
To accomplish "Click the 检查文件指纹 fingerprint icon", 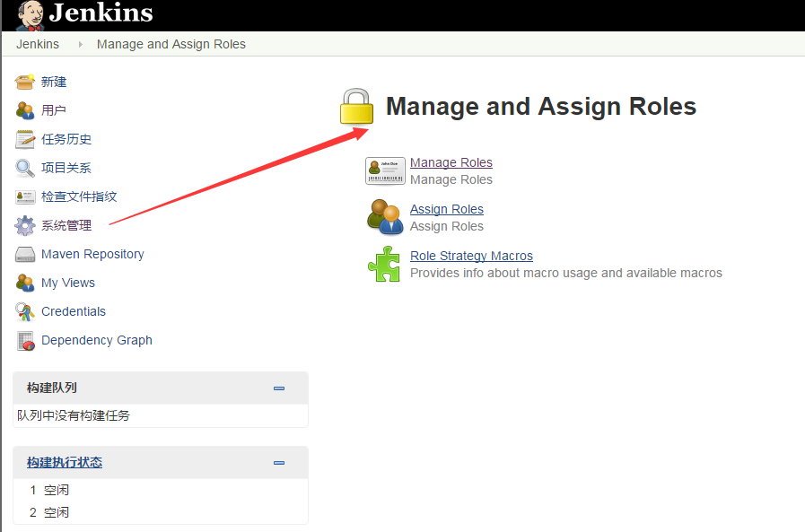I will [25, 196].
